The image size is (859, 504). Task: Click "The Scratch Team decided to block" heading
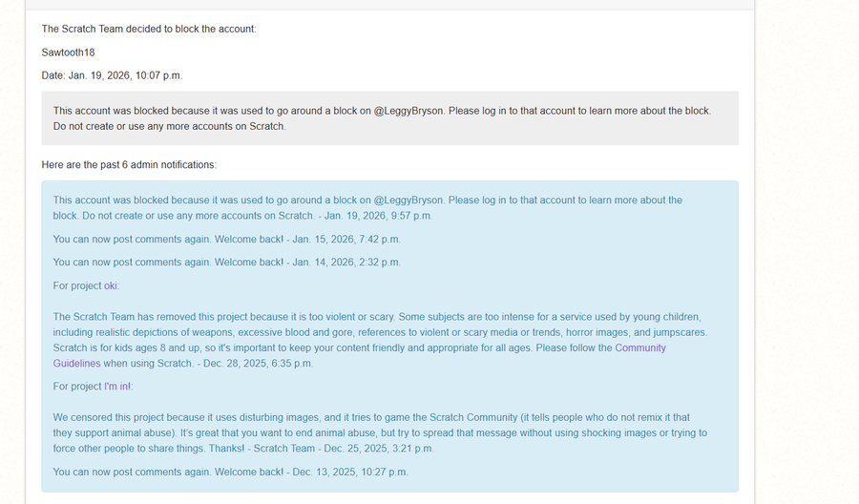pos(149,29)
